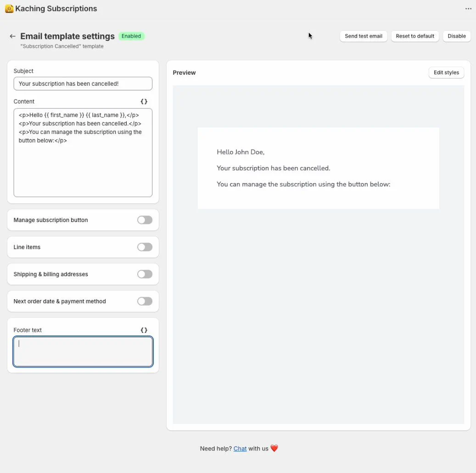
Task: Enable Next order date & payment method toggle
Action: 145,301
